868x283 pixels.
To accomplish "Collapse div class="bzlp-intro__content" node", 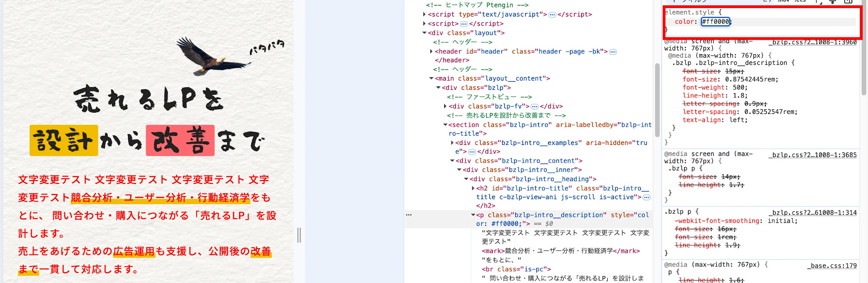I will (452, 161).
